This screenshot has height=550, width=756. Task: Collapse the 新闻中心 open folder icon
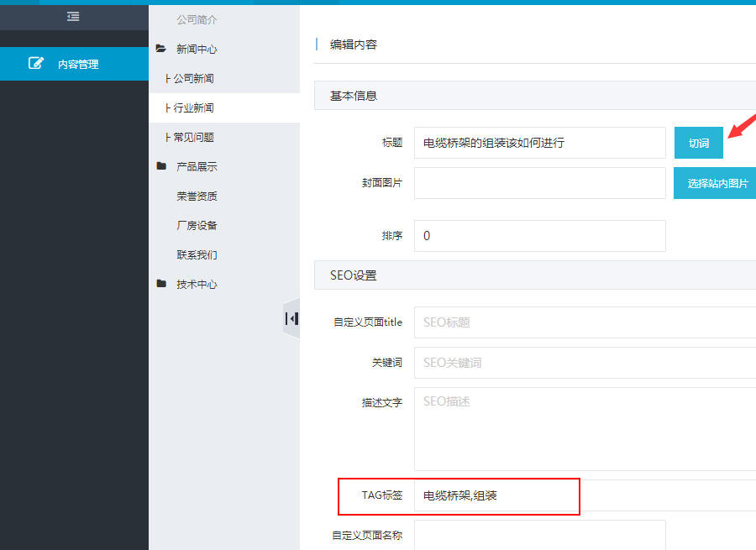click(x=161, y=50)
